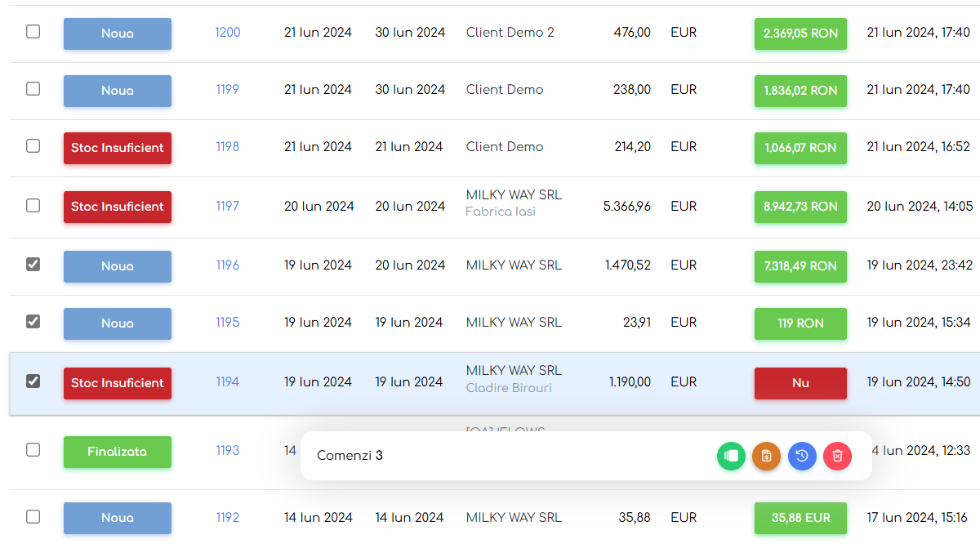Image resolution: width=980 pixels, height=544 pixels.
Task: Click the Client Demo 2 customer name
Action: [510, 33]
